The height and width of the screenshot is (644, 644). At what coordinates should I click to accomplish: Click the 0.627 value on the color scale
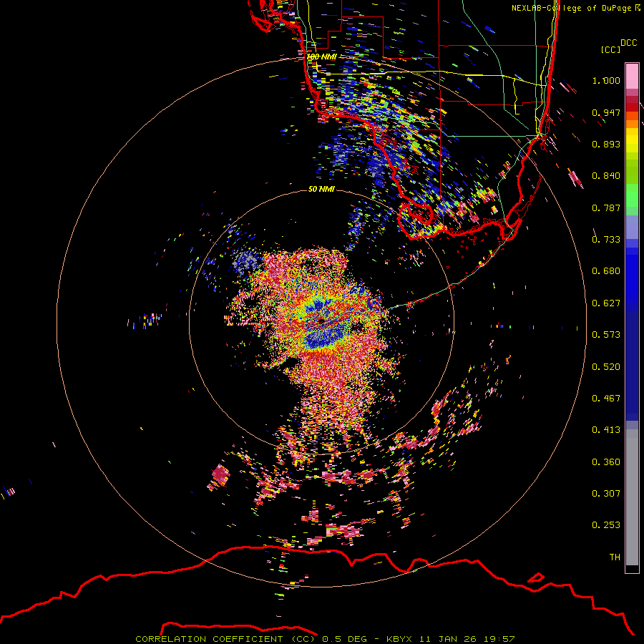[606, 303]
